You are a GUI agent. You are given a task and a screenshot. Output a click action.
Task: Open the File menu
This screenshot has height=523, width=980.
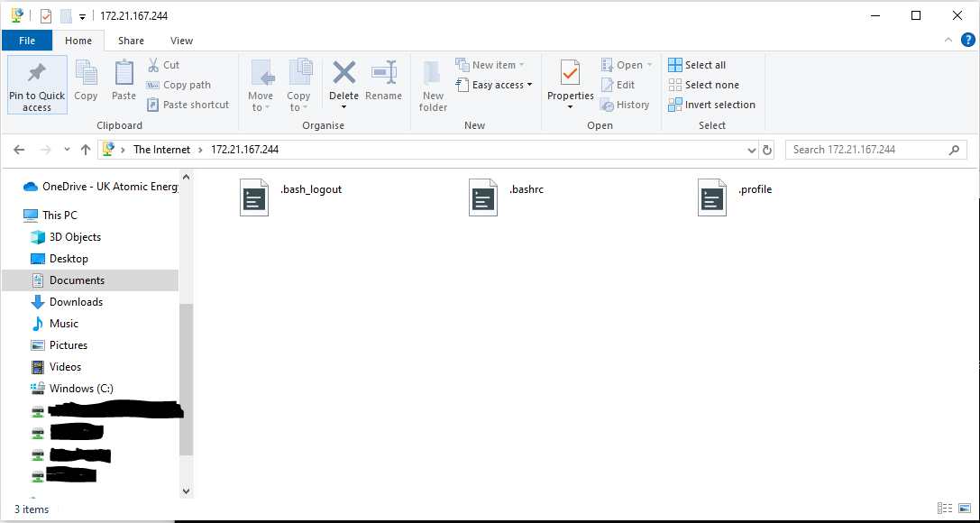click(27, 41)
